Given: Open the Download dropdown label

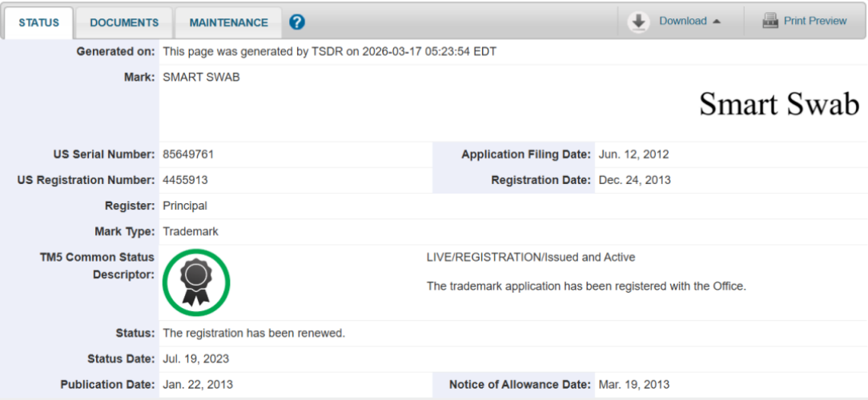Looking at the screenshot, I should (x=682, y=22).
